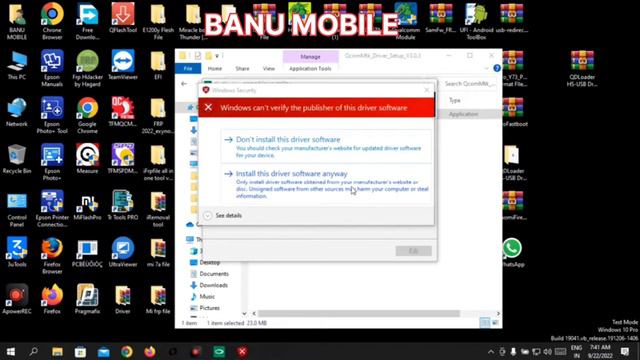Image resolution: width=640 pixels, height=360 pixels.
Task: Open Explorer help question mark icon
Action: pos(497,68)
